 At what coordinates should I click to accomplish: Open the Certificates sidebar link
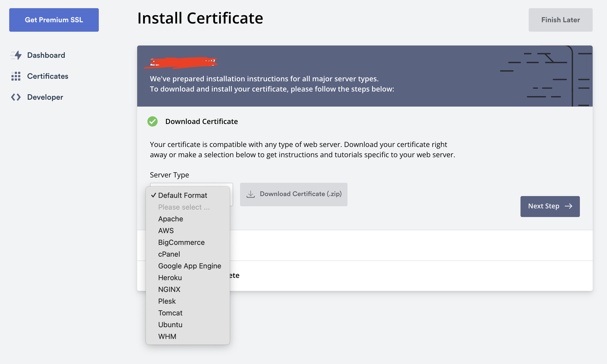pyautogui.click(x=48, y=76)
